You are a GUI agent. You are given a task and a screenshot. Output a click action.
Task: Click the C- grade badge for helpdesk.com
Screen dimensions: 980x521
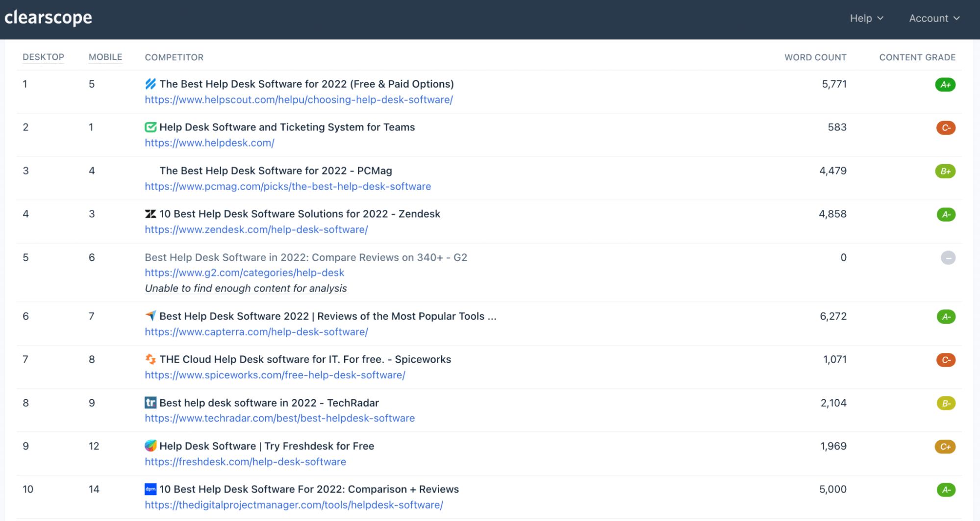946,127
